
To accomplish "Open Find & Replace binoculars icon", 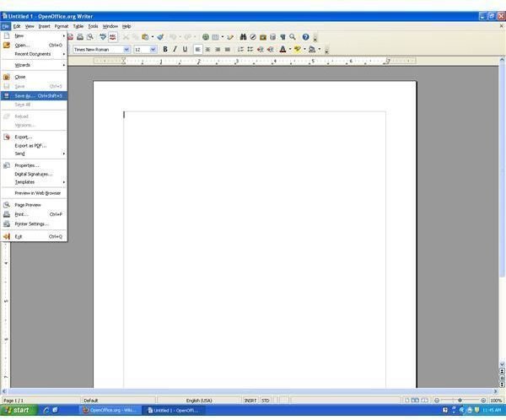I will click(x=244, y=37).
